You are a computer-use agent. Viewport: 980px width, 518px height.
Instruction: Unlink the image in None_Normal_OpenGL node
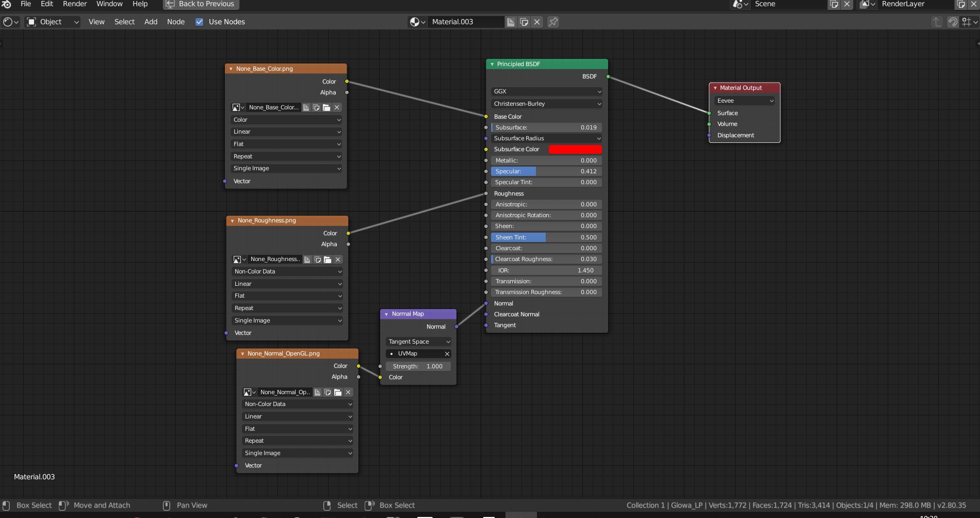(348, 392)
